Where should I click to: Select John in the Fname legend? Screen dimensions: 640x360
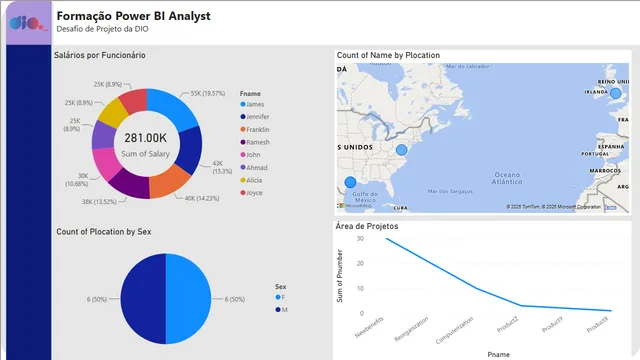(250, 155)
